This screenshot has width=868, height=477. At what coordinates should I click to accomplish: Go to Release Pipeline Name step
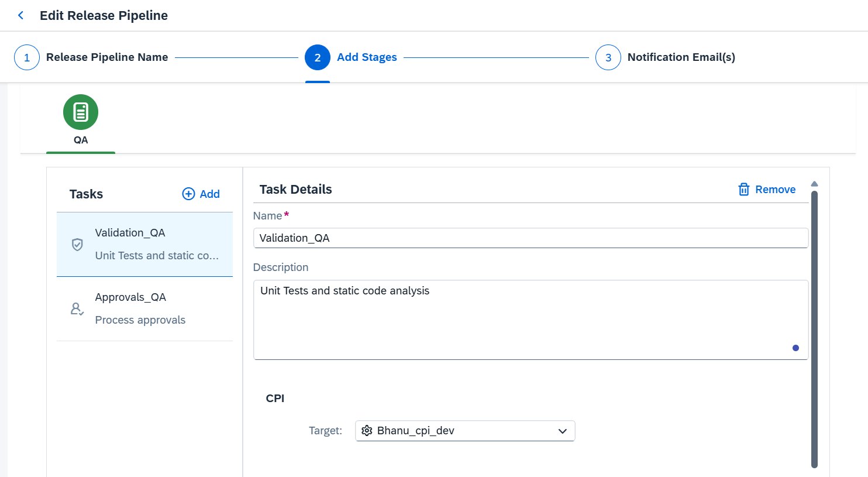(107, 57)
